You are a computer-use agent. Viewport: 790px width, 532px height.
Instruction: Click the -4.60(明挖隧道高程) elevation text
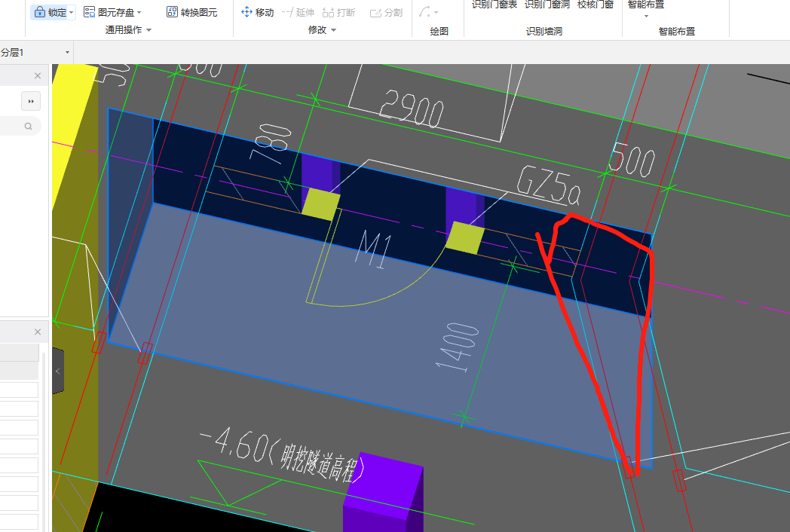pos(282,455)
